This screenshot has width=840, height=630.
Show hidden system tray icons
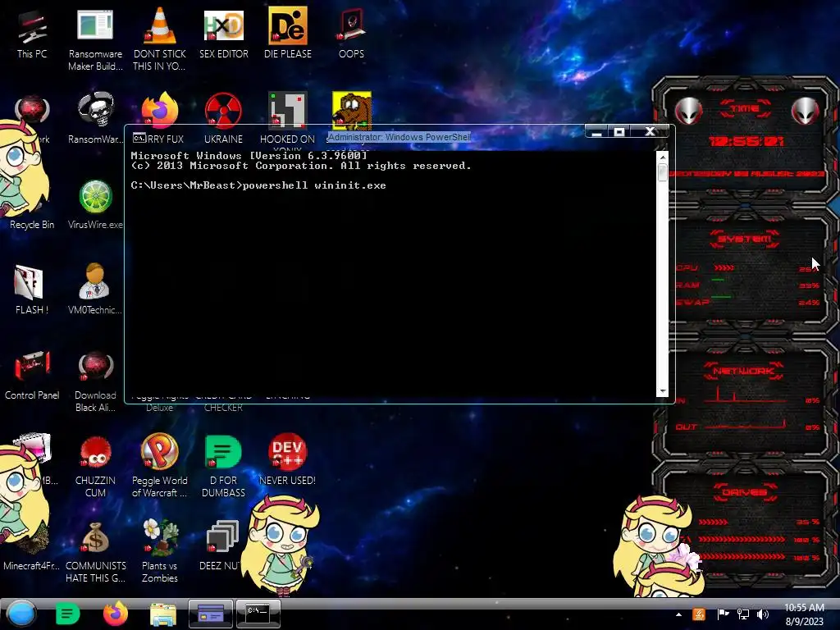click(678, 614)
